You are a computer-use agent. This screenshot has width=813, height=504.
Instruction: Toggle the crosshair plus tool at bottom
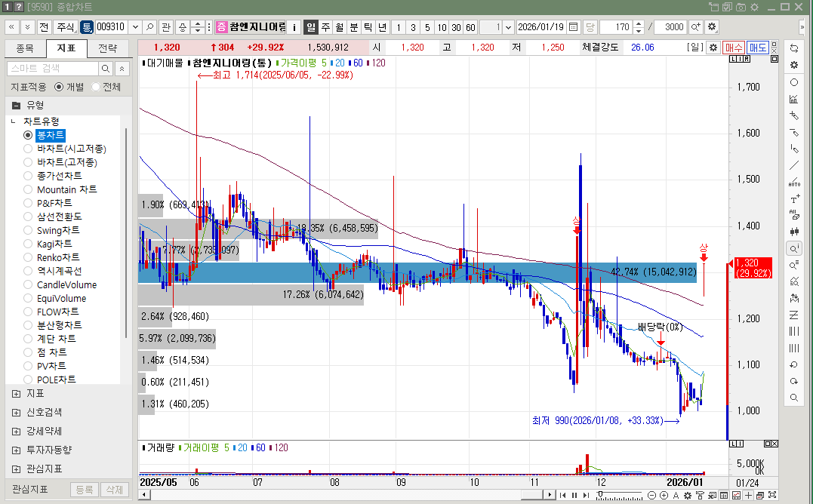coord(748,495)
